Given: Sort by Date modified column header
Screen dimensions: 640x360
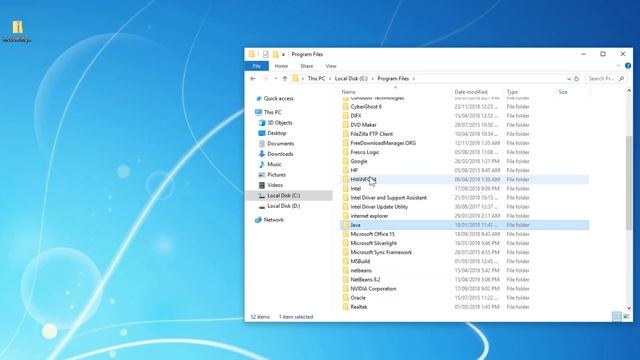Looking at the screenshot, I should point(471,92).
